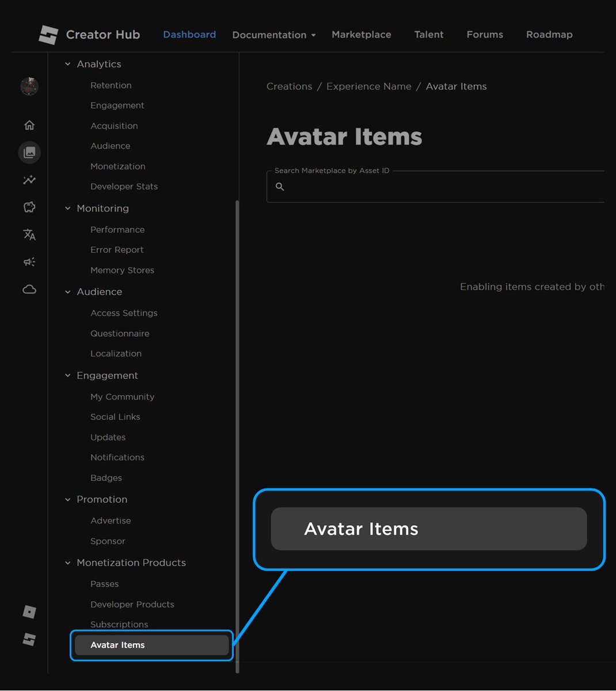Screen dimensions: 616x691
Task: Collapse the Engagement section
Action: 68,375
